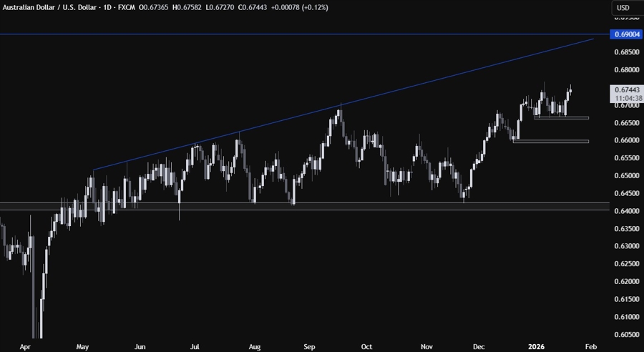
Task: Click the 0.65000 price axis label
Action: tap(628, 176)
